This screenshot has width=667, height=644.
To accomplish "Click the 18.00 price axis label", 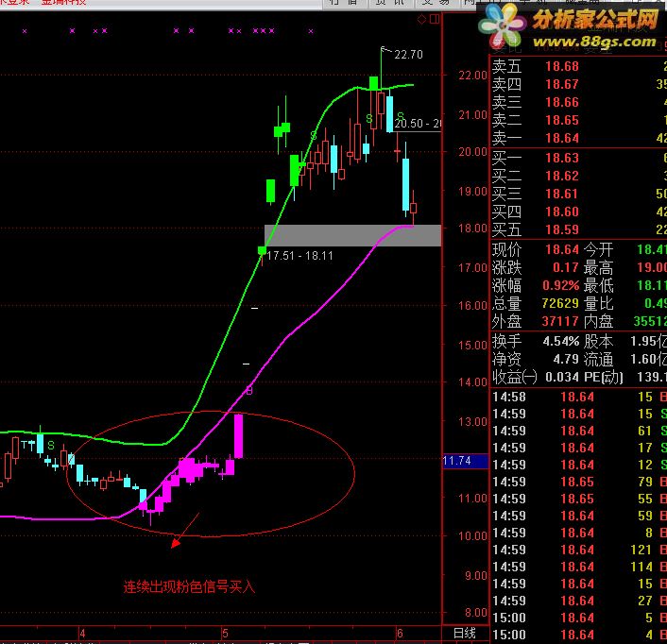I will 472,229.
